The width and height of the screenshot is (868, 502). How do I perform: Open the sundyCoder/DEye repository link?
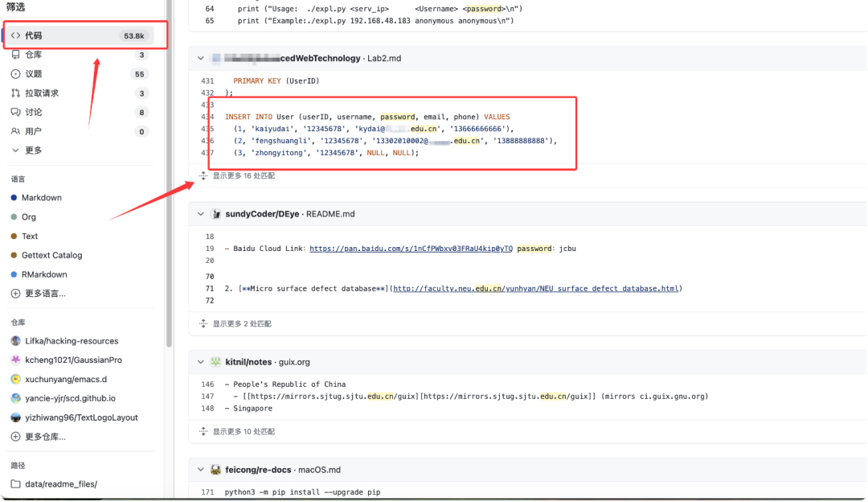[x=262, y=214]
